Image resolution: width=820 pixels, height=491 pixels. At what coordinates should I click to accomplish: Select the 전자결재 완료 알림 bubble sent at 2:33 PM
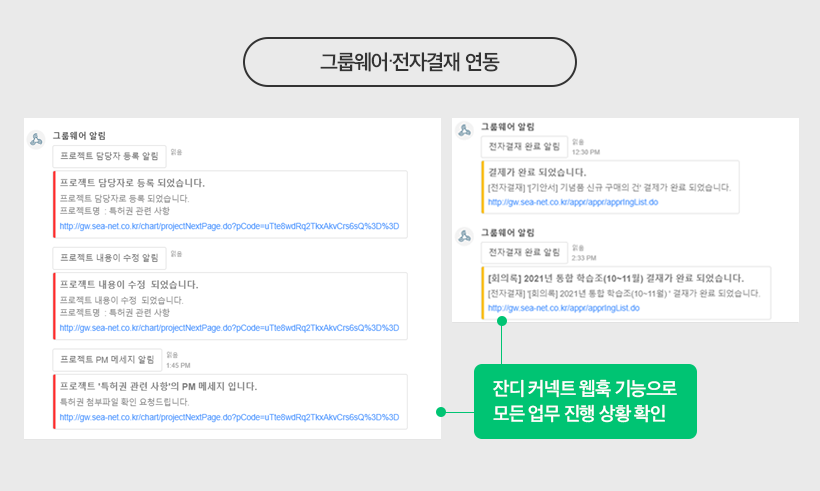click(x=524, y=251)
